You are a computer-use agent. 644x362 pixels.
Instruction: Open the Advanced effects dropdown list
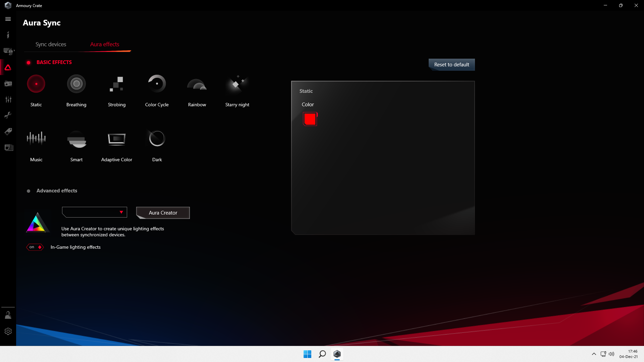click(x=95, y=212)
